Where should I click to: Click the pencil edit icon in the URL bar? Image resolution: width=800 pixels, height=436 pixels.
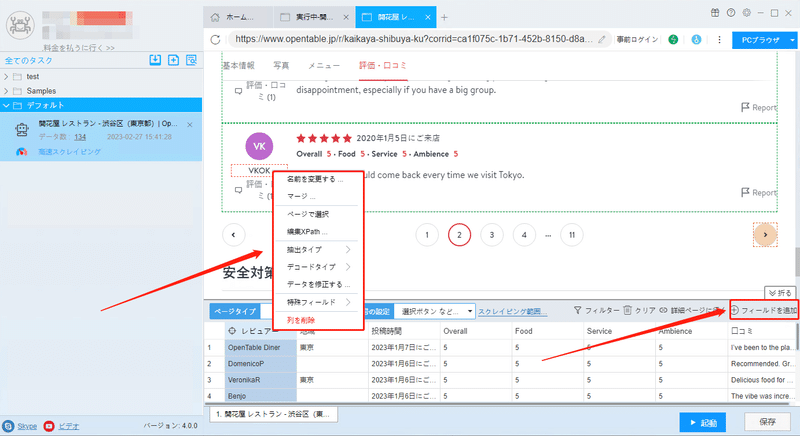coord(602,39)
